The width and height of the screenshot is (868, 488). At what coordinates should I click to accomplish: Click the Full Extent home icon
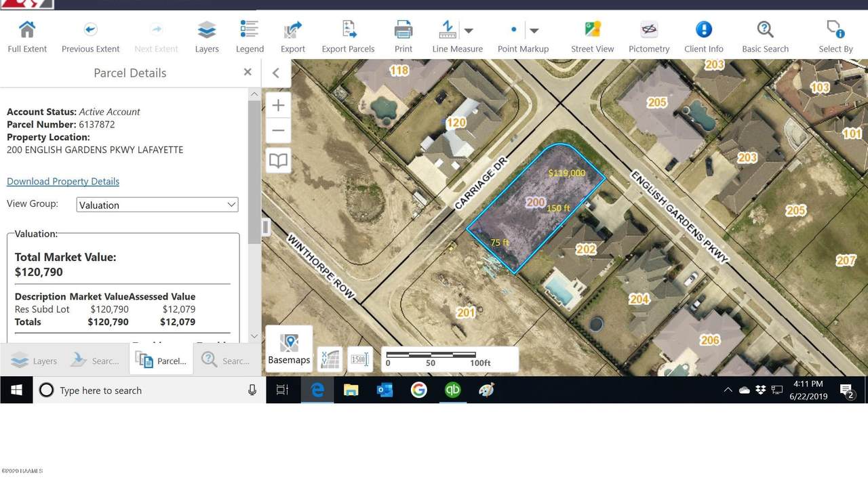27,30
